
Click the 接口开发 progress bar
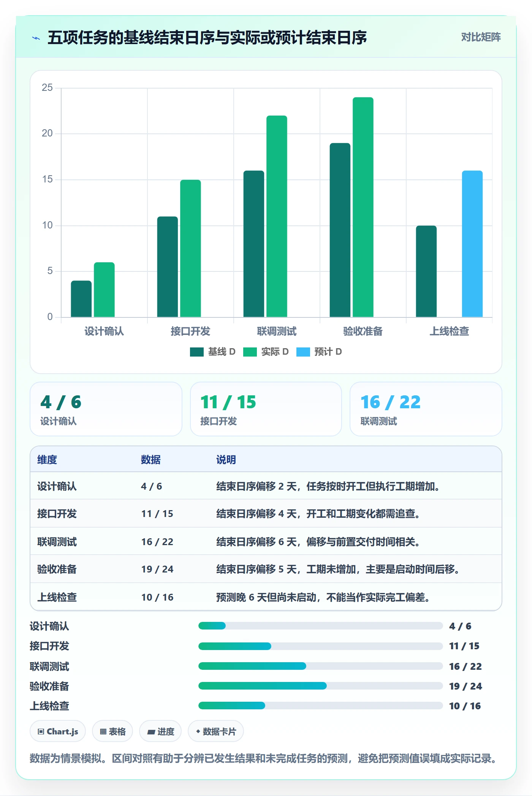point(321,646)
